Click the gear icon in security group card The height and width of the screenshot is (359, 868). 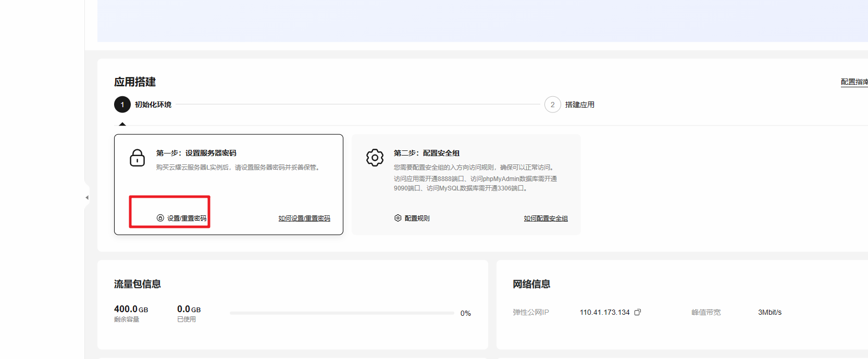point(375,157)
